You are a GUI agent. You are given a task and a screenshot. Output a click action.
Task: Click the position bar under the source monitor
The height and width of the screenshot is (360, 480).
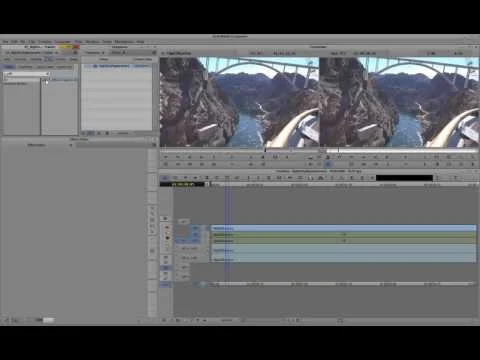coord(239,150)
